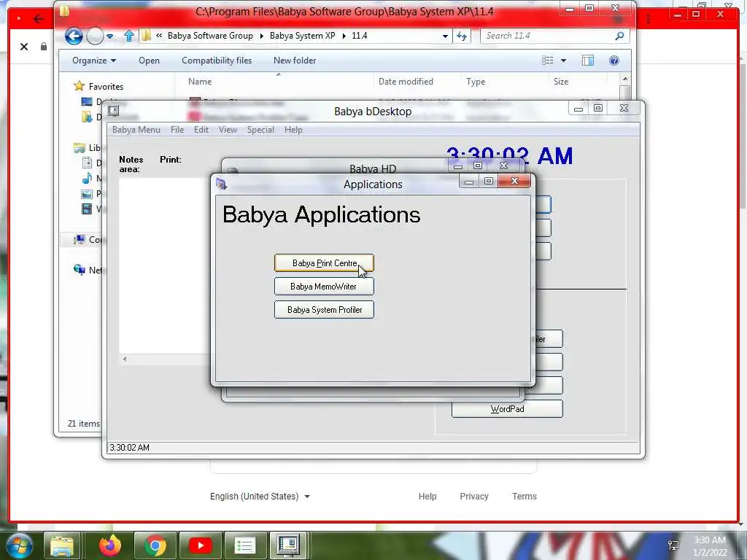Open the Edit menu in bDesktop
This screenshot has width=747, height=560.
click(x=201, y=130)
